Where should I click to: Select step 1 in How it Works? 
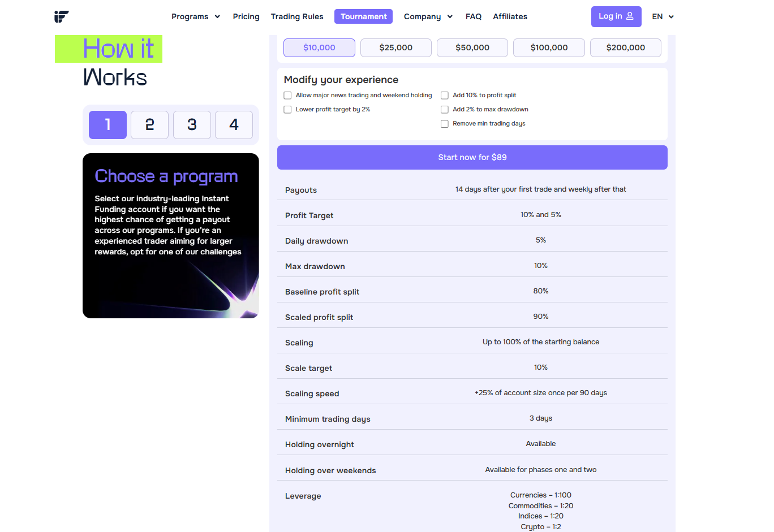107,125
